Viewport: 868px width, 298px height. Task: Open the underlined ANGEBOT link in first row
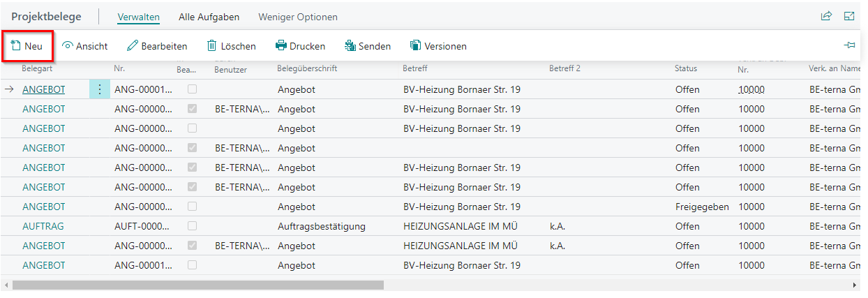pos(44,89)
